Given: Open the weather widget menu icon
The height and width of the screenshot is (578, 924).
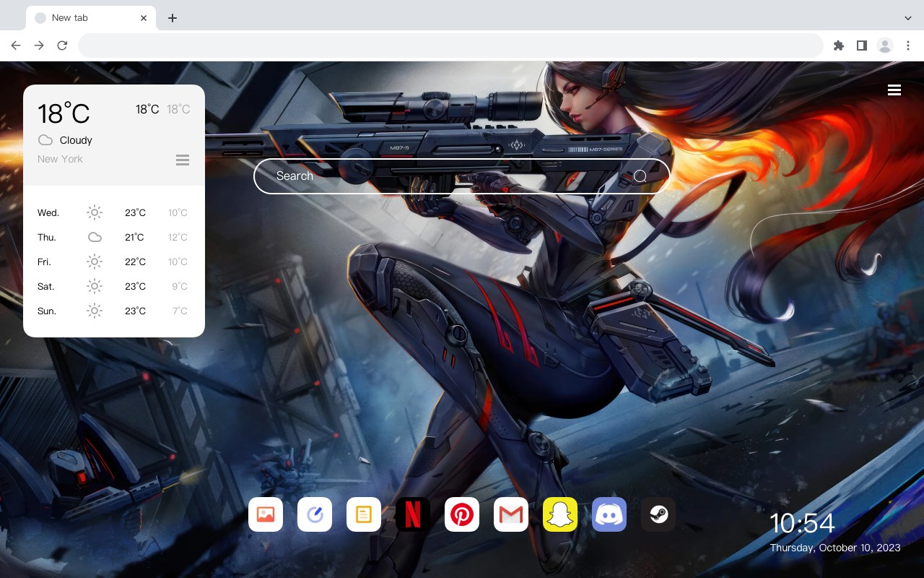Looking at the screenshot, I should 183,160.
